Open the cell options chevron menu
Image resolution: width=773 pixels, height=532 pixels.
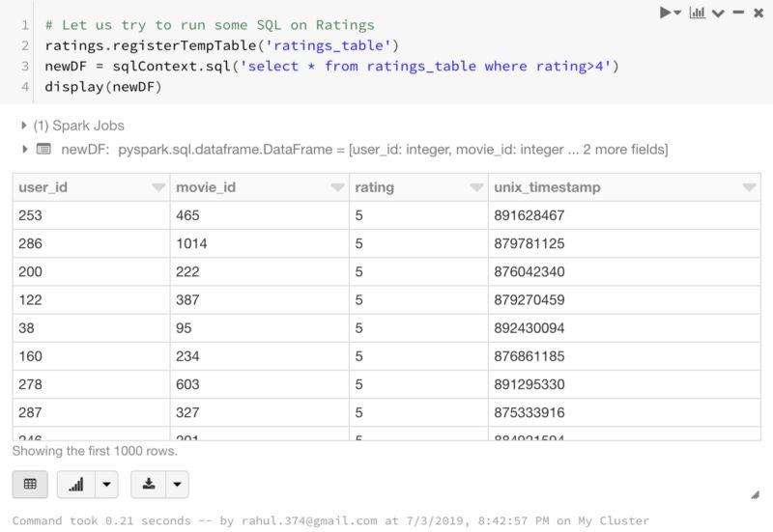pyautogui.click(x=718, y=14)
